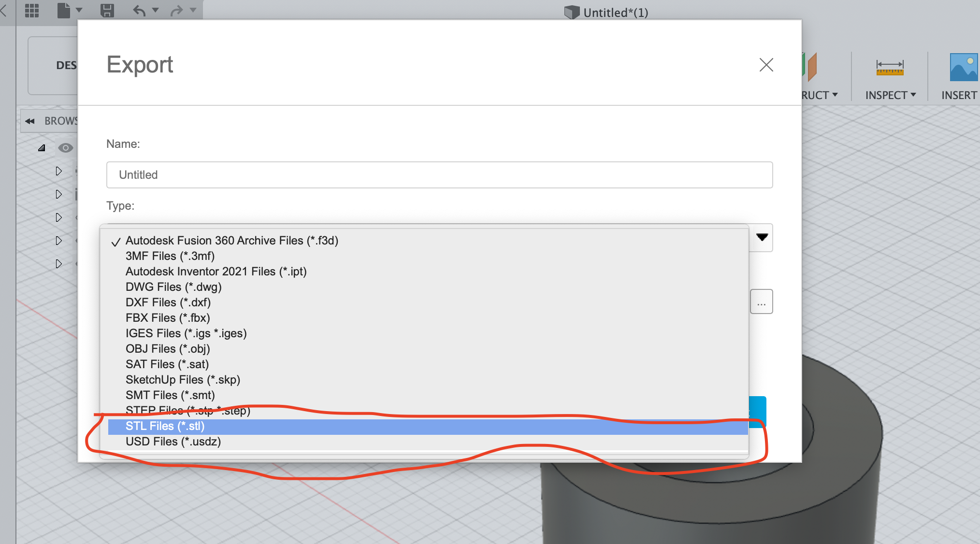Click the Undo arrow icon

(x=139, y=10)
